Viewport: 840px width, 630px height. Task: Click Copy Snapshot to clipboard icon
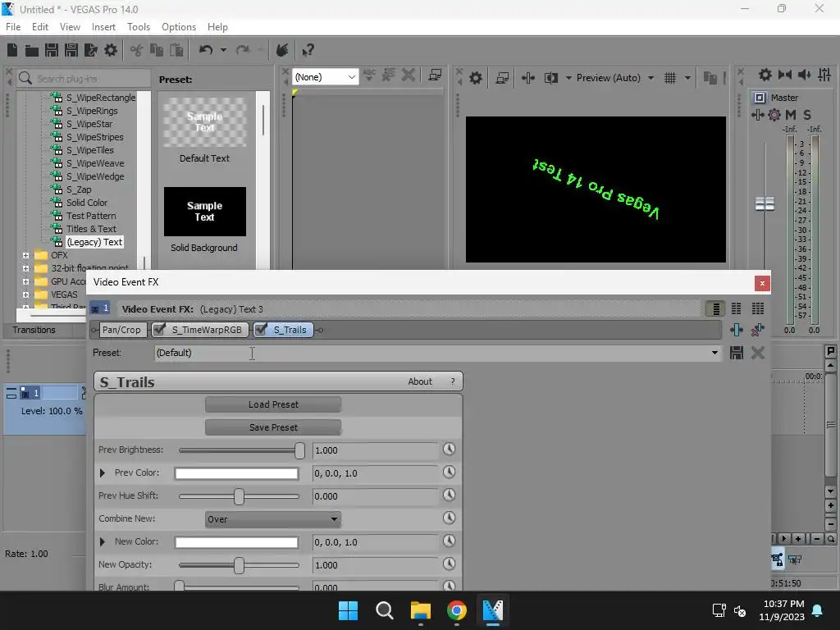pyautogui.click(x=710, y=78)
